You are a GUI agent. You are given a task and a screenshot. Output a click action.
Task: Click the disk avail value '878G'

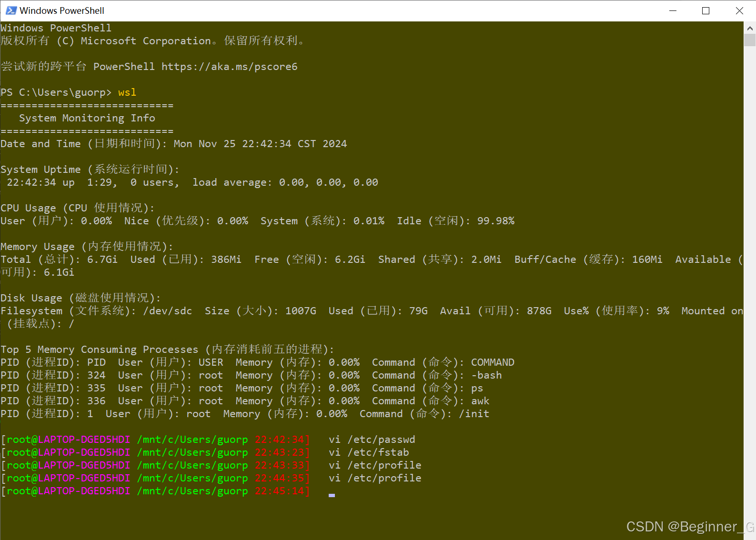tap(539, 311)
